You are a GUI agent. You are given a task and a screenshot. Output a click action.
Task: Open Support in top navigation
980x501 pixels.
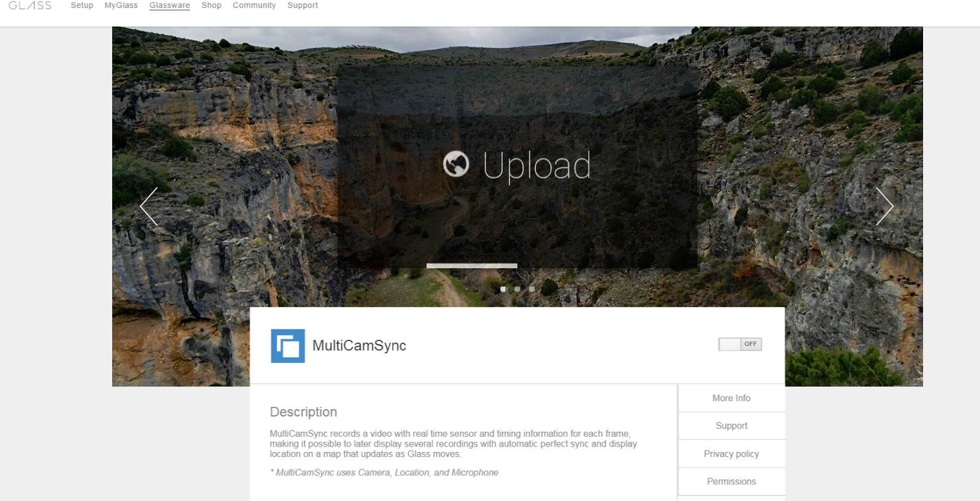[x=303, y=6]
